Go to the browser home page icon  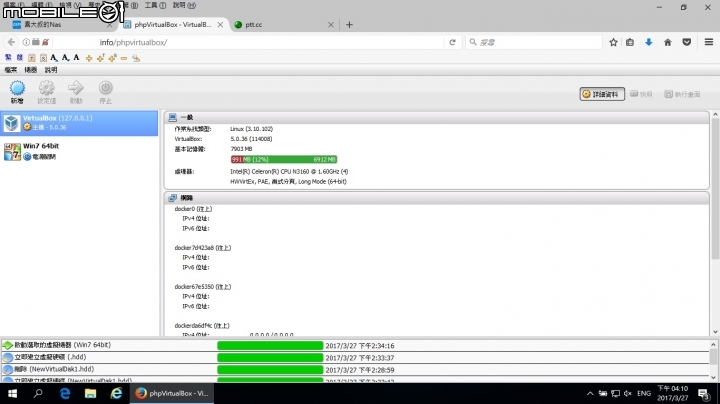(668, 42)
